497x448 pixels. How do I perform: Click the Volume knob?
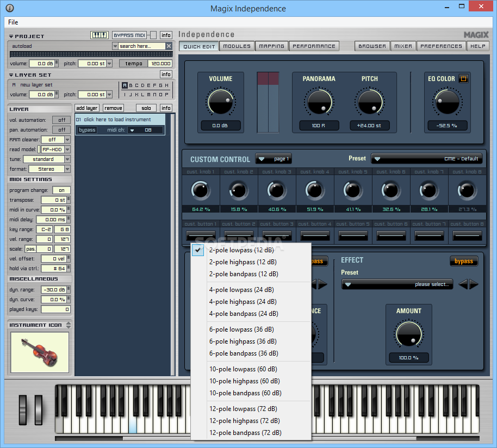point(221,102)
